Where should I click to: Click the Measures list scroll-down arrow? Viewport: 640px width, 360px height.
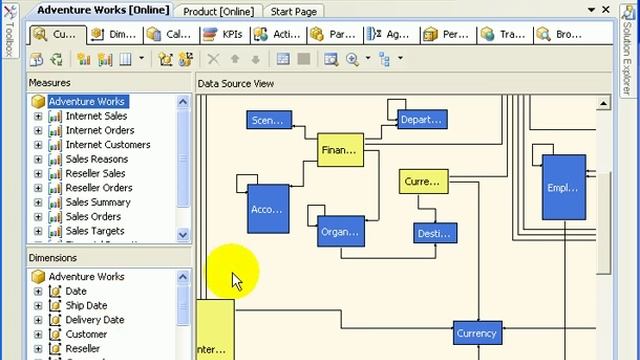pyautogui.click(x=183, y=235)
